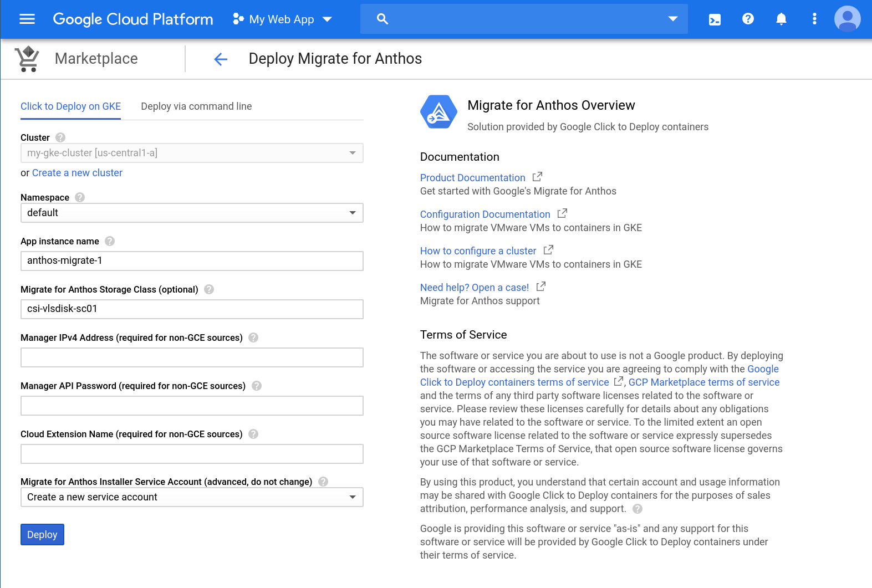Show help tooltip for Cluster field

(x=60, y=137)
